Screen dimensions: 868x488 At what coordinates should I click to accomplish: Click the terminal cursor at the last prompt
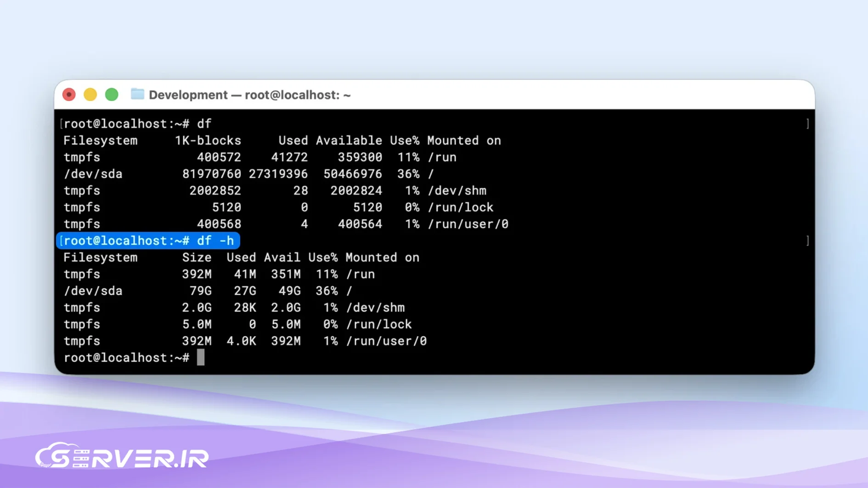tap(201, 357)
